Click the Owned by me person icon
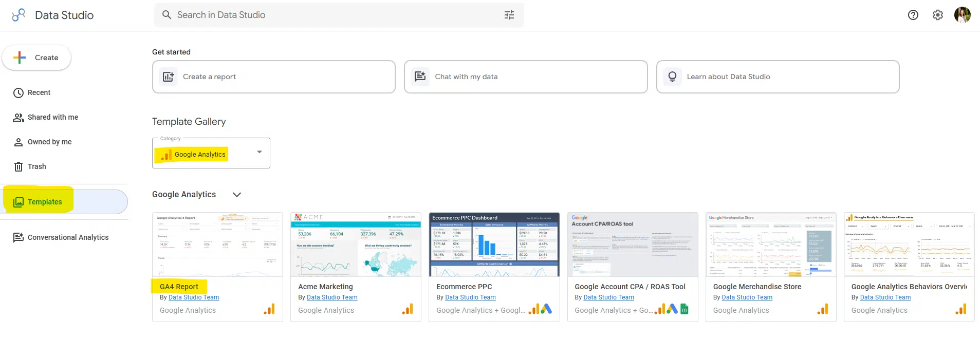Image resolution: width=980 pixels, height=358 pixels. [x=19, y=142]
